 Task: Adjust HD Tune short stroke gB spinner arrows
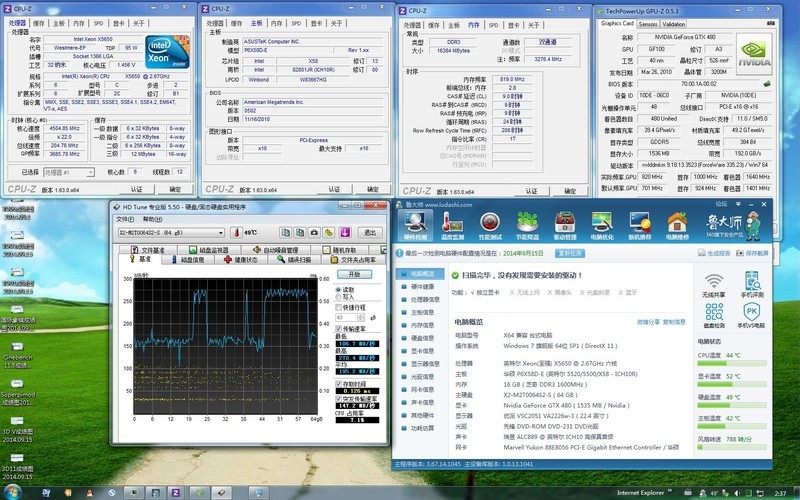point(361,318)
